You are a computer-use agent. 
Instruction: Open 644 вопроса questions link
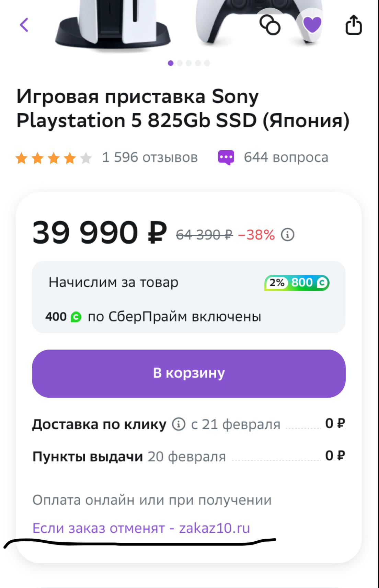(286, 157)
